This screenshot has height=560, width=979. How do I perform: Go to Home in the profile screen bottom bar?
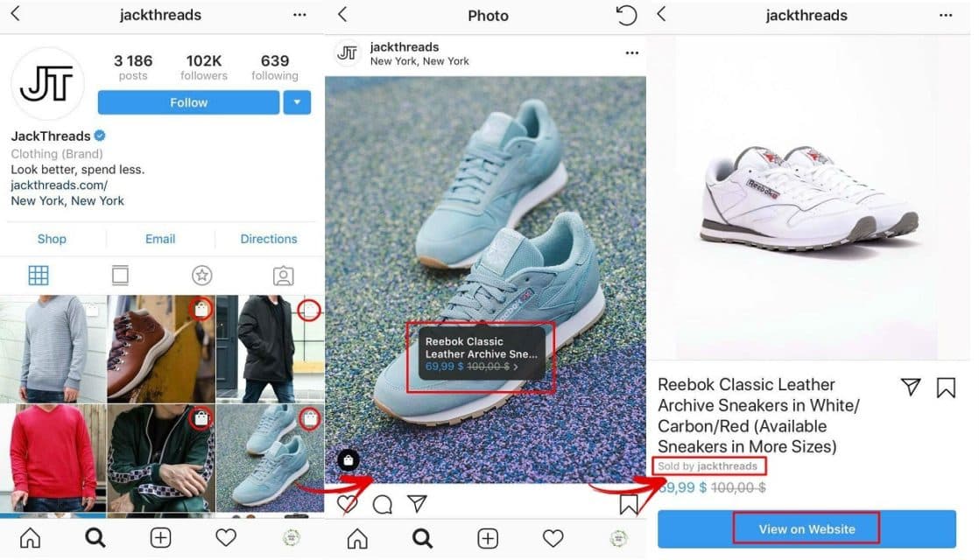30,537
